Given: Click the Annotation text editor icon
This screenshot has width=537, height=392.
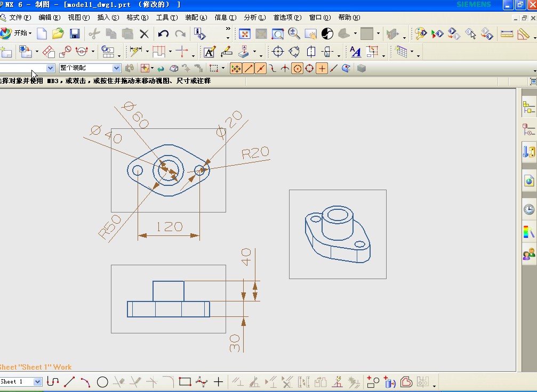Looking at the screenshot, I should (x=210, y=52).
